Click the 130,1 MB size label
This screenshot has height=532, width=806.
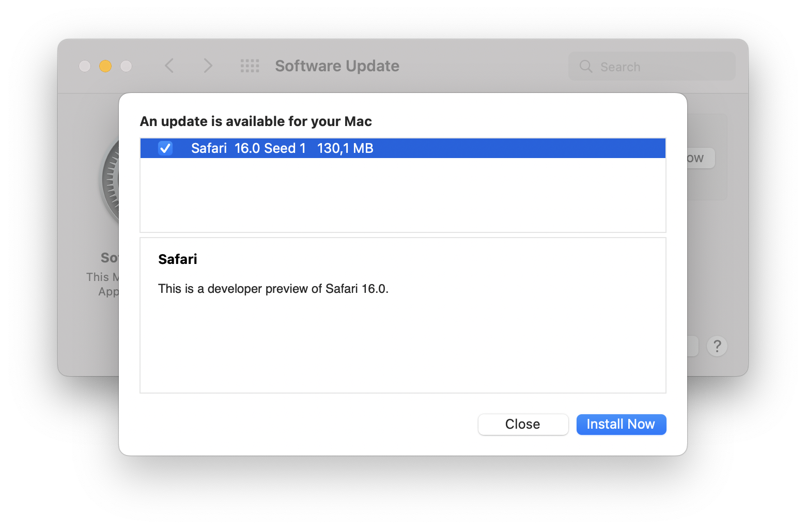[345, 148]
